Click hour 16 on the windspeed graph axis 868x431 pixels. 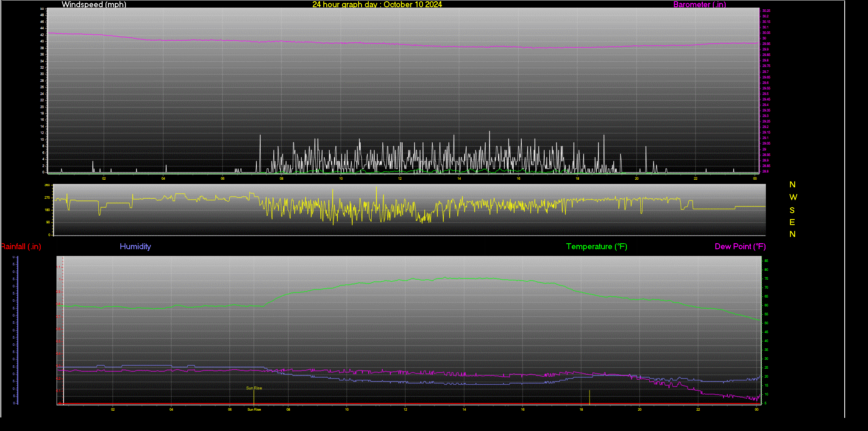tap(518, 178)
